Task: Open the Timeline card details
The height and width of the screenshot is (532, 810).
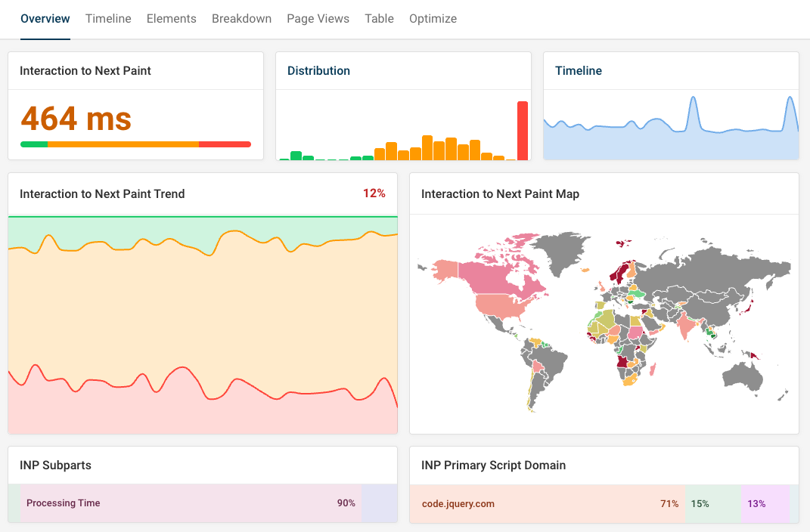Action: [x=579, y=70]
